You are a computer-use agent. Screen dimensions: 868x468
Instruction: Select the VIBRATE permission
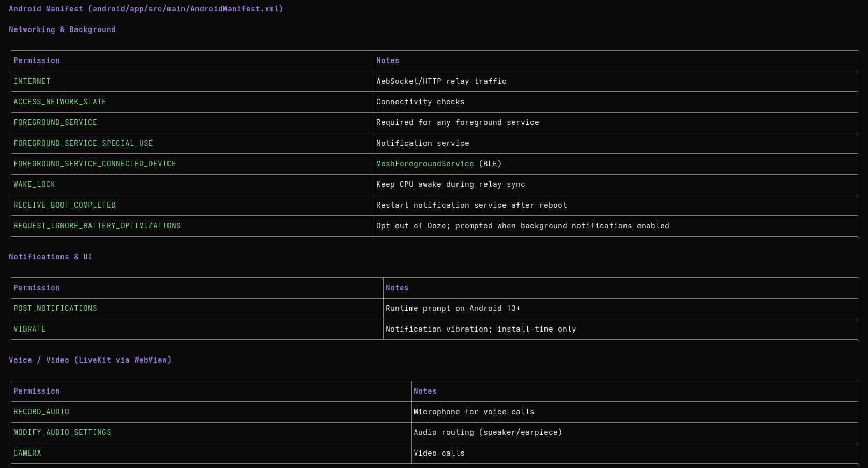pyautogui.click(x=29, y=329)
